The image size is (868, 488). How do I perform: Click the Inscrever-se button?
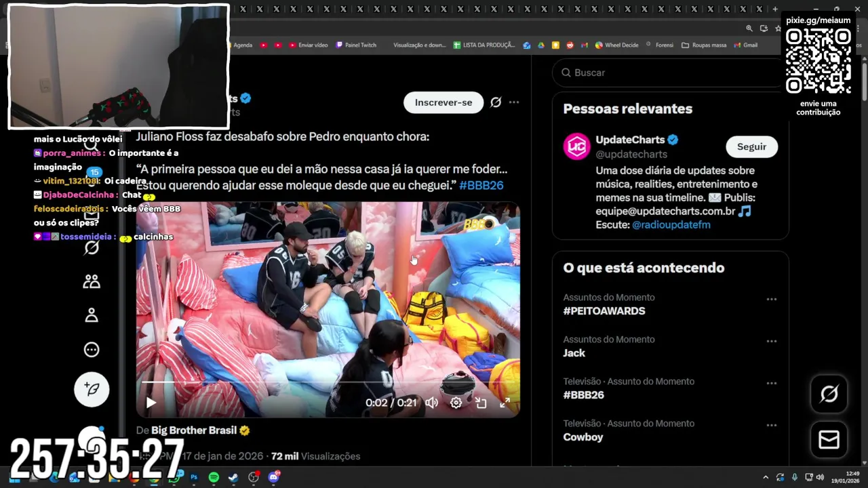tap(443, 102)
